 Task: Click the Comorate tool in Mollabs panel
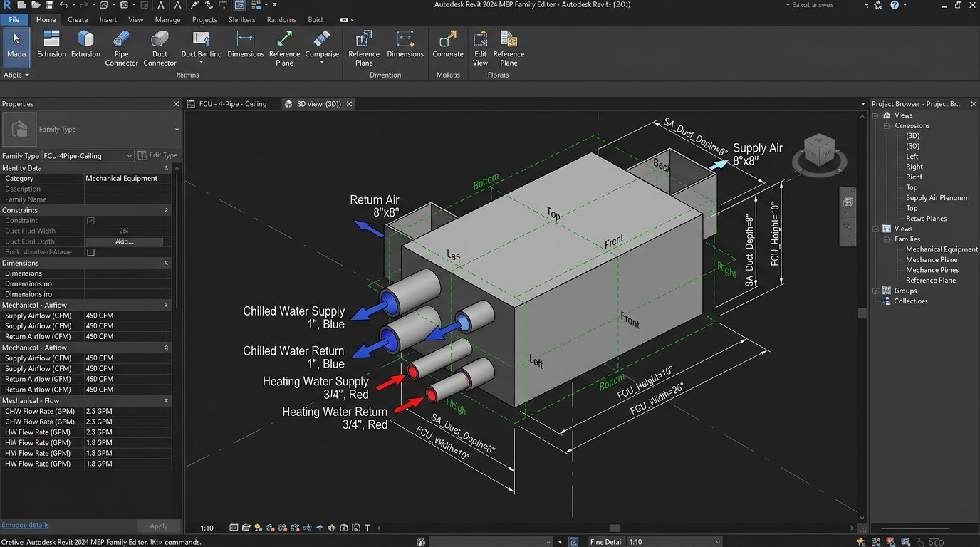pyautogui.click(x=448, y=44)
